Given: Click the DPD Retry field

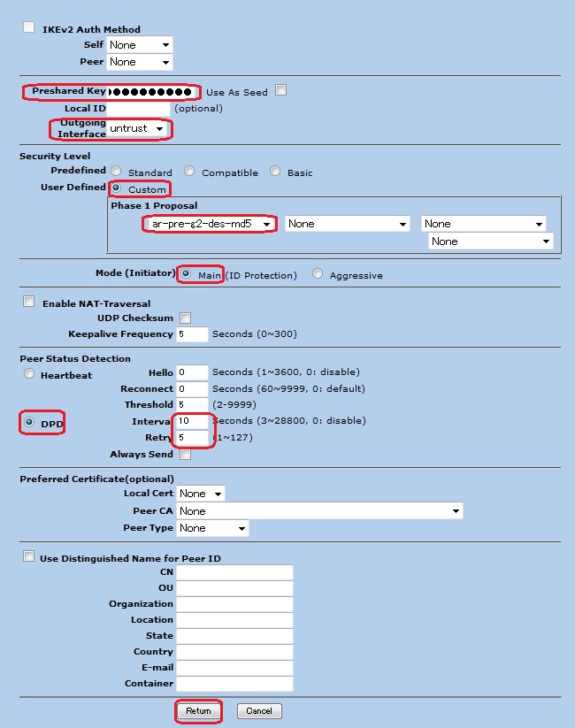Looking at the screenshot, I should click(192, 437).
